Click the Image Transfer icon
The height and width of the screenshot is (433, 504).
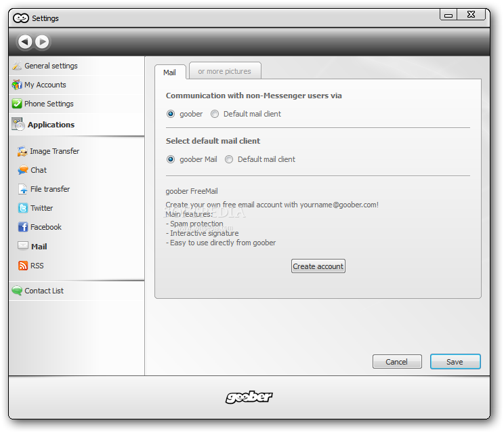[22, 151]
